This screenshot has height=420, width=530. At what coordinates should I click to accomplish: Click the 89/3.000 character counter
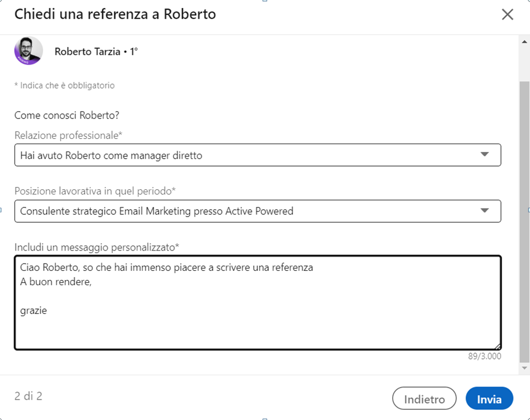coord(484,357)
